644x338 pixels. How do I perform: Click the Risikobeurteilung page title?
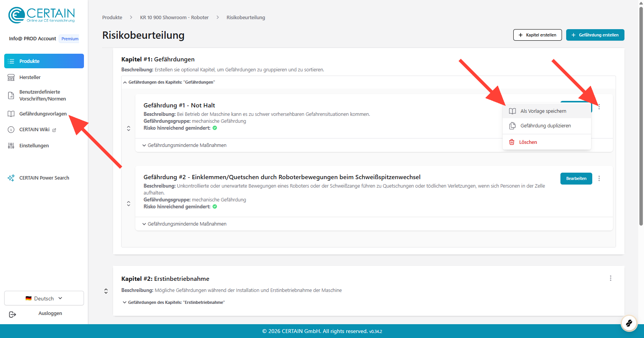click(143, 35)
